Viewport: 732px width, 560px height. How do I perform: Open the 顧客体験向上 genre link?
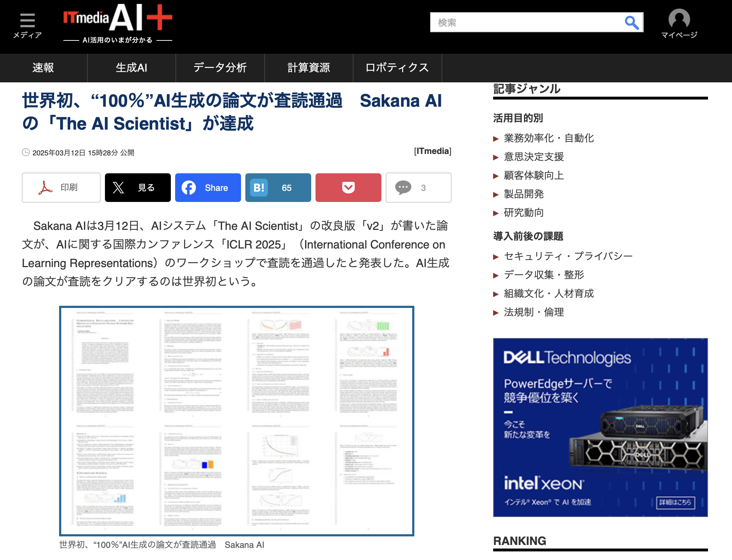(x=534, y=175)
